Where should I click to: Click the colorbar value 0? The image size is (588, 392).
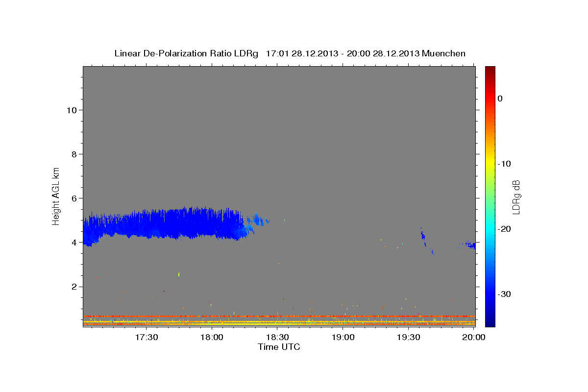pos(500,98)
